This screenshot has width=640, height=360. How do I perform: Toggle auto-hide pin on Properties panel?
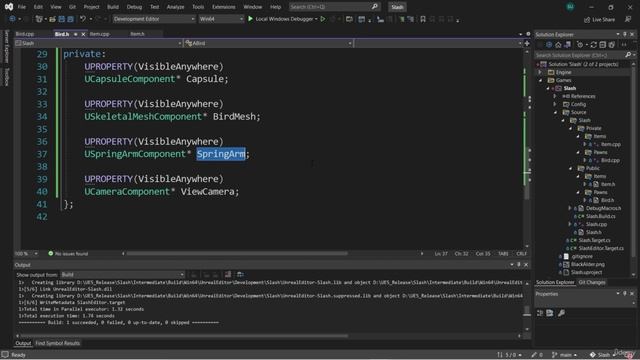tap(625, 293)
